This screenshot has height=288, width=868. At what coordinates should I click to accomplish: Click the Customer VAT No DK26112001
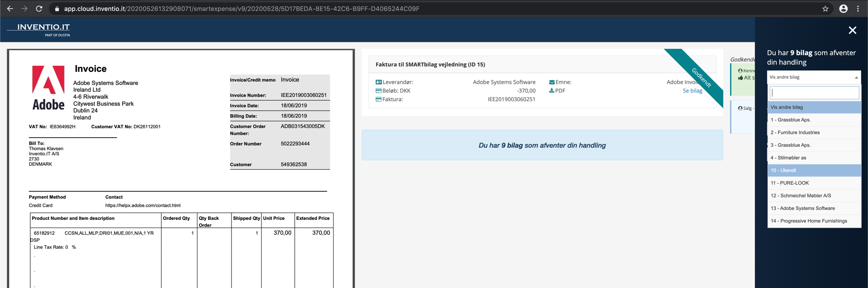tap(147, 127)
